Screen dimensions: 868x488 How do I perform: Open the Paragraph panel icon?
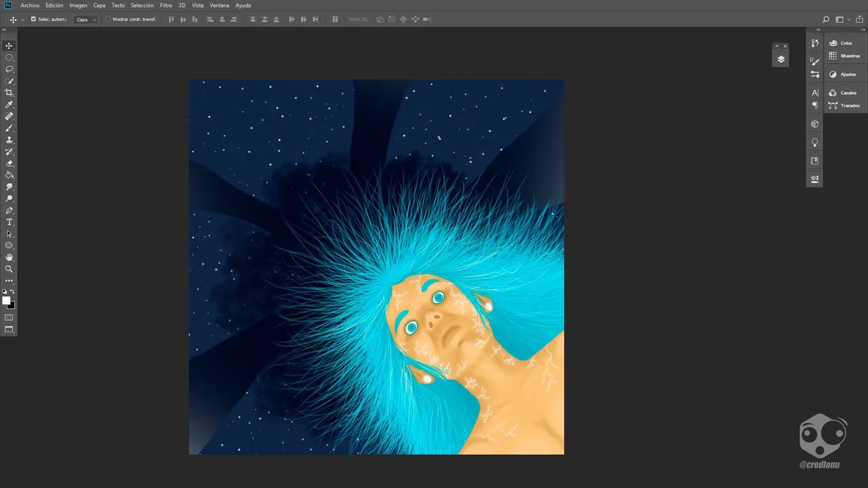pyautogui.click(x=815, y=106)
